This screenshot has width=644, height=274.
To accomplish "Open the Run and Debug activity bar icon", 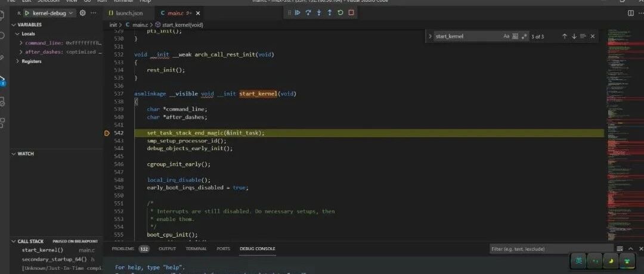I will [2, 80].
